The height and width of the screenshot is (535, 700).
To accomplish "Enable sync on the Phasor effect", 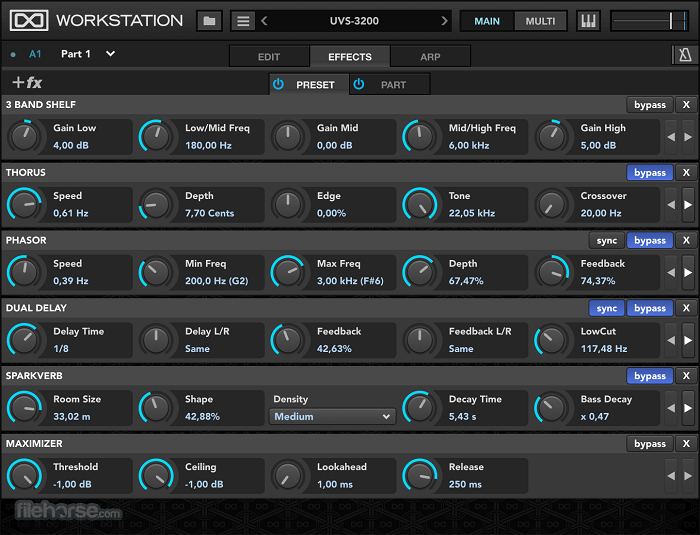I will coord(606,241).
